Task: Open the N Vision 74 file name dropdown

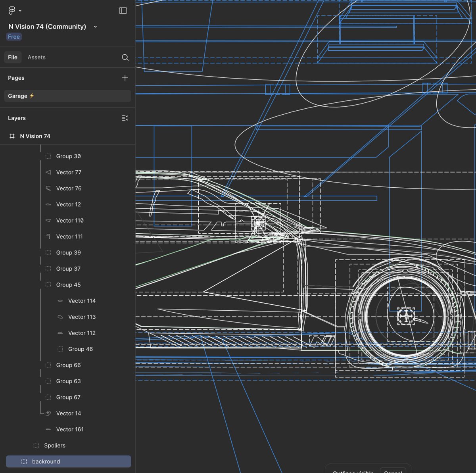Action: coord(95,27)
